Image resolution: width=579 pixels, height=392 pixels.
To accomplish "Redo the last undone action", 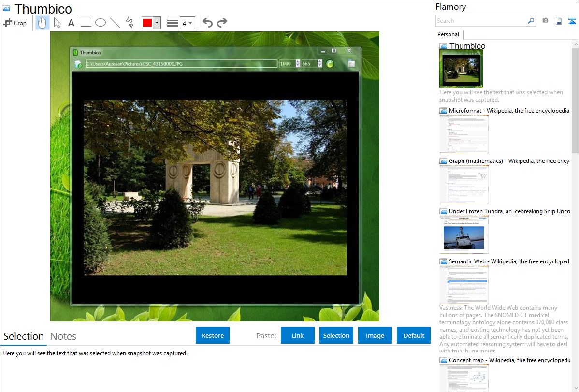I will (222, 23).
